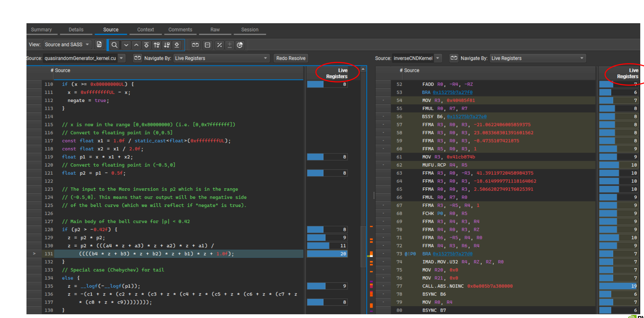Click the left source pane scrollbar thumb
This screenshot has width=644, height=318.
pyautogui.click(x=363, y=246)
